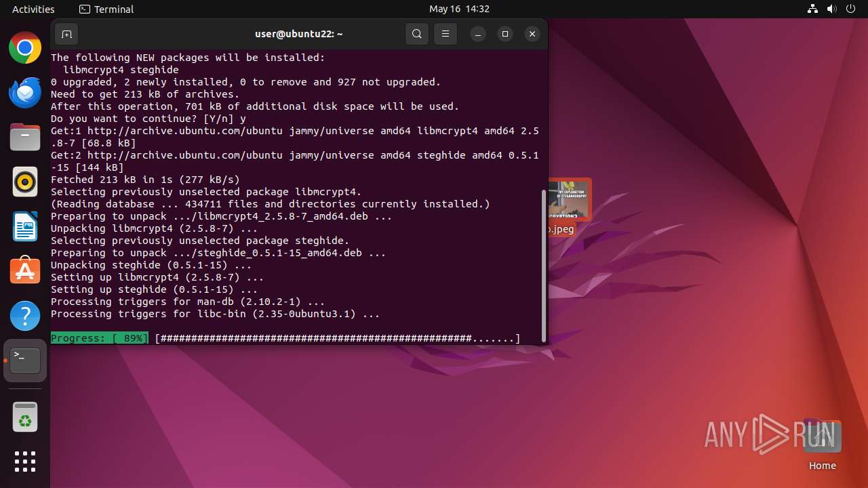The width and height of the screenshot is (868, 488).
Task: Open the Trash icon in dock
Action: click(x=25, y=417)
